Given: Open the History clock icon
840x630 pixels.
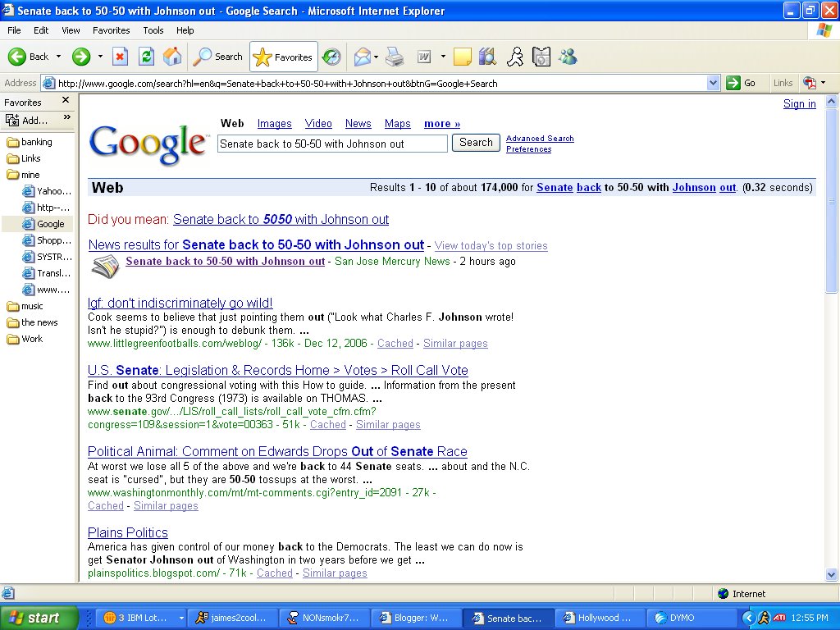Looking at the screenshot, I should click(x=331, y=57).
